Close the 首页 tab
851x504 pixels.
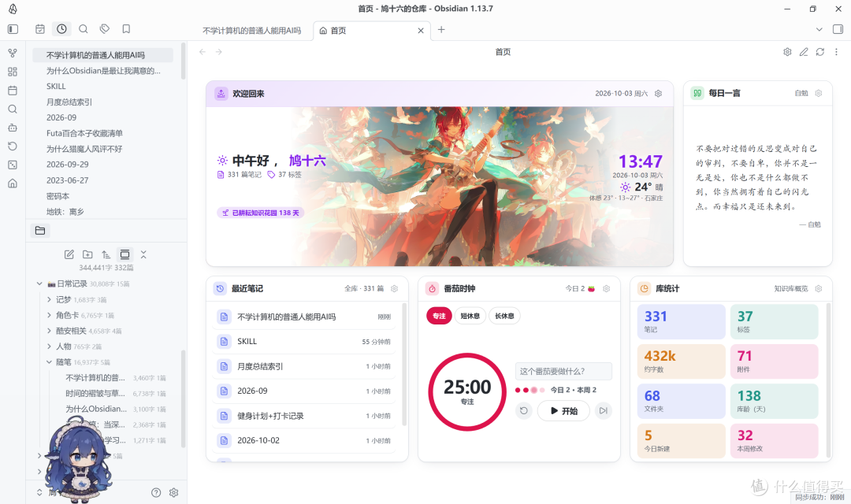tap(421, 31)
